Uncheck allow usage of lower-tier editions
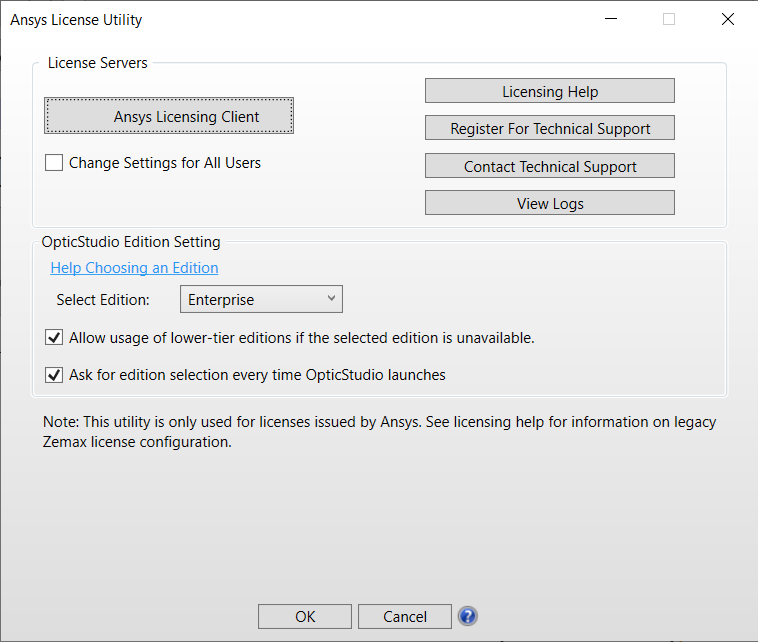The height and width of the screenshot is (642, 758). pyautogui.click(x=54, y=338)
